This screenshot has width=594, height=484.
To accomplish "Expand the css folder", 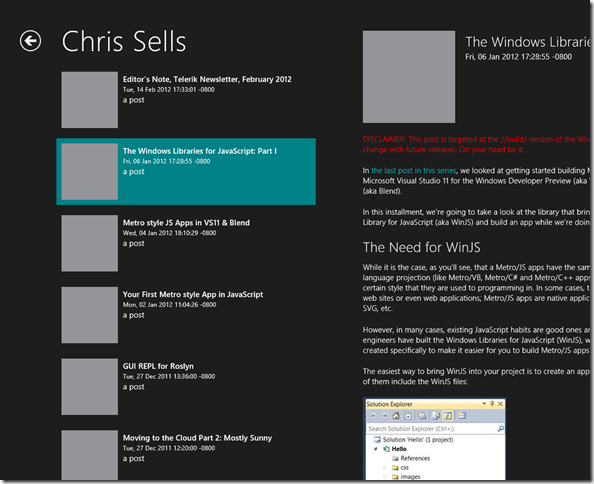I will tap(385, 467).
